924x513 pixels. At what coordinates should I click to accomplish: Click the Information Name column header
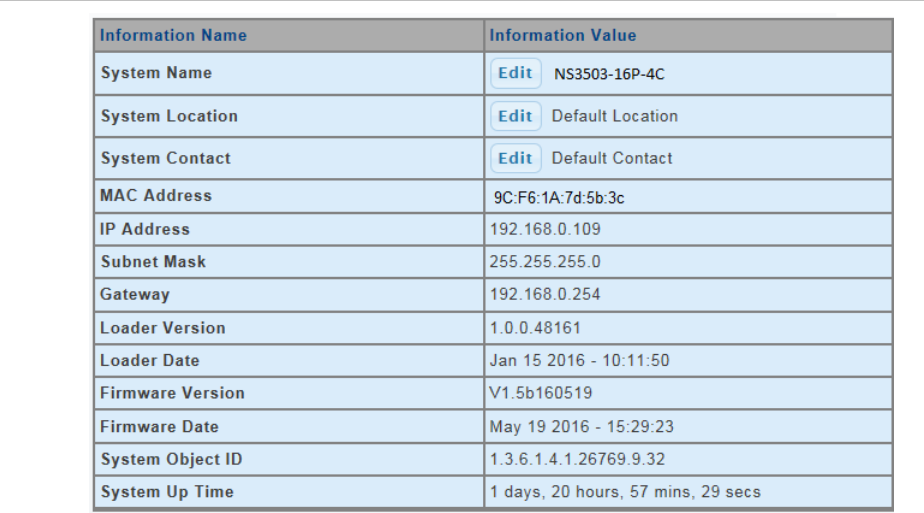click(173, 36)
